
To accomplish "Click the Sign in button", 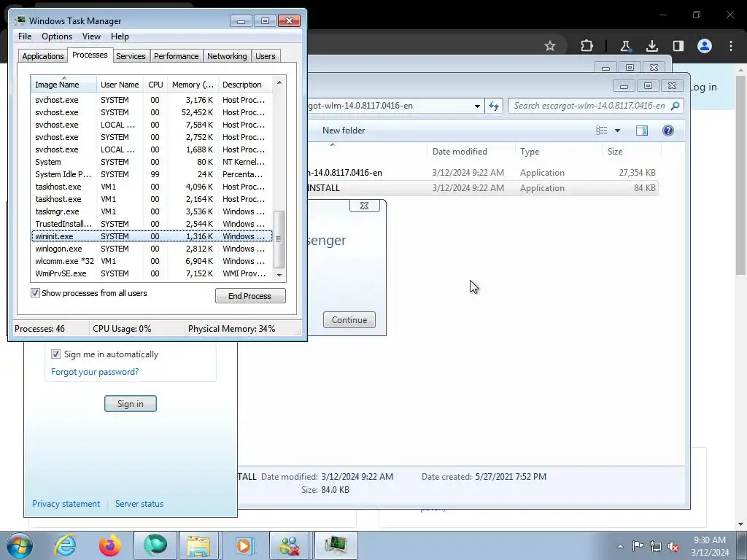I will (x=130, y=404).
